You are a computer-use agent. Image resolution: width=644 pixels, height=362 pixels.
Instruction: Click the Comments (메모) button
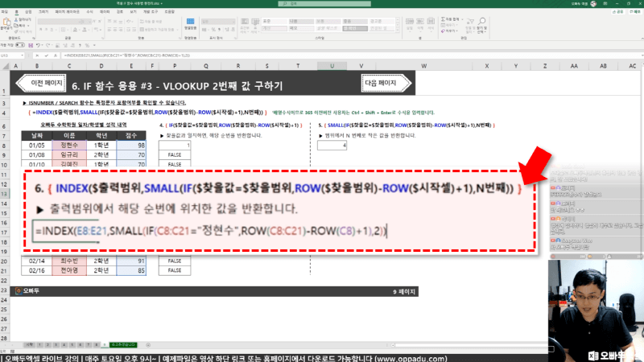point(635,12)
